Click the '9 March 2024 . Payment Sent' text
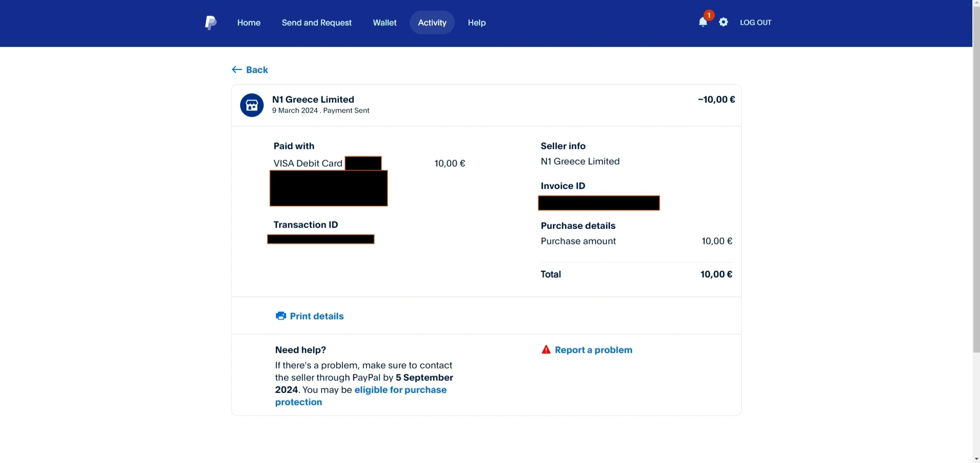This screenshot has height=463, width=980. point(321,110)
